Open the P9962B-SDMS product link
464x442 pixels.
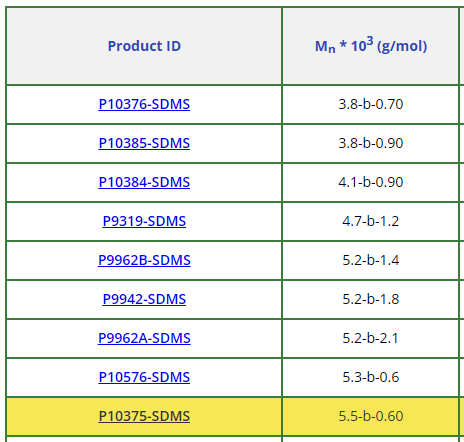click(144, 260)
